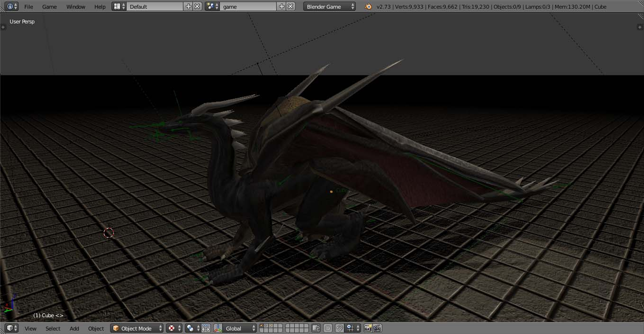Click the User Persp view label

(22, 21)
